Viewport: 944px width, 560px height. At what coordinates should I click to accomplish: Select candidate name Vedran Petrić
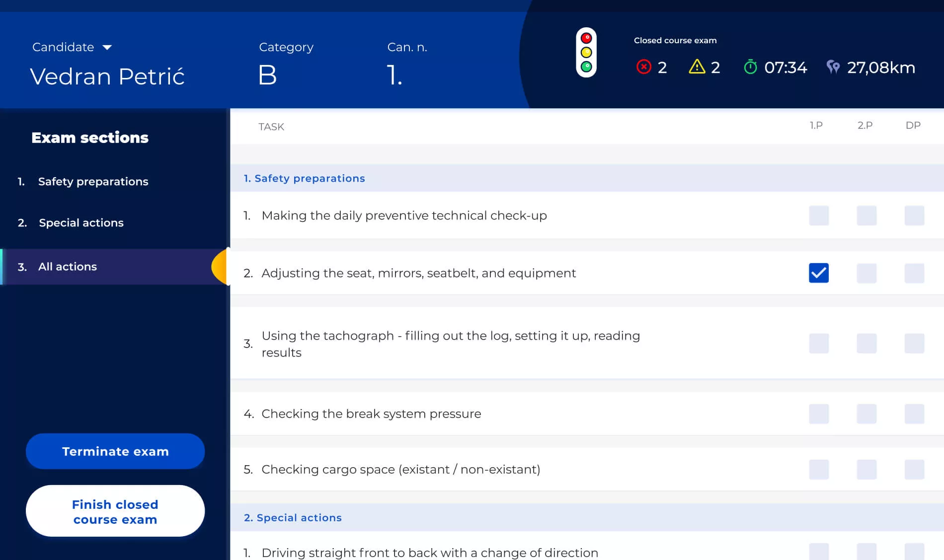click(x=107, y=76)
